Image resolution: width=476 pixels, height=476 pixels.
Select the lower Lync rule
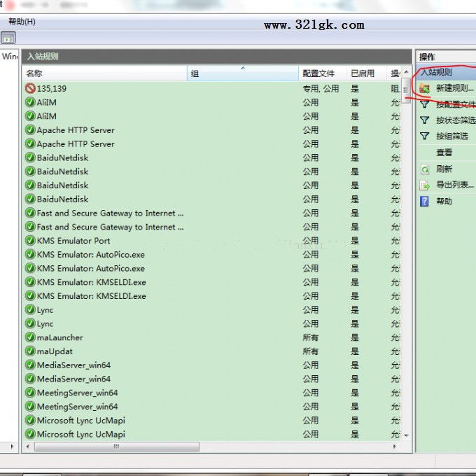pos(211,323)
